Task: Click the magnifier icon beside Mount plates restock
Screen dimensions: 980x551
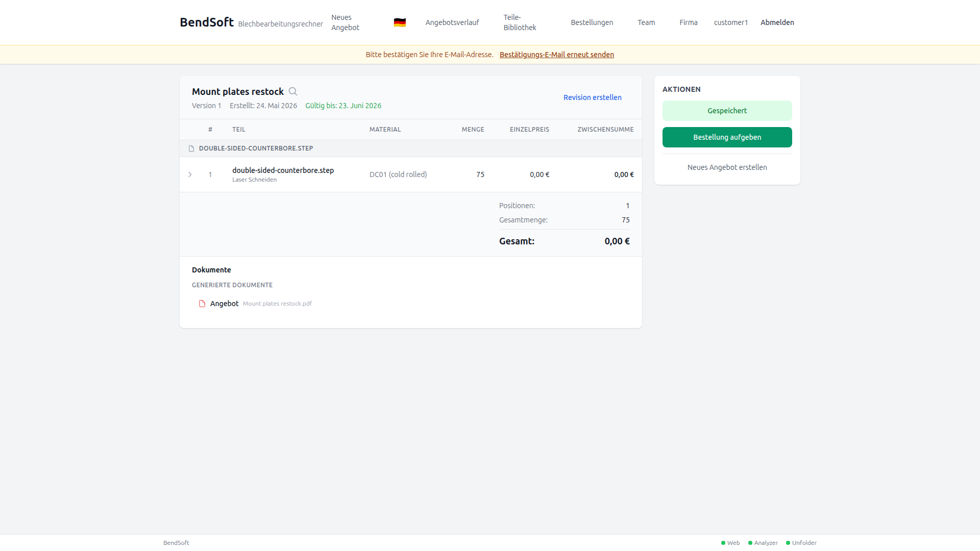Action: [293, 91]
